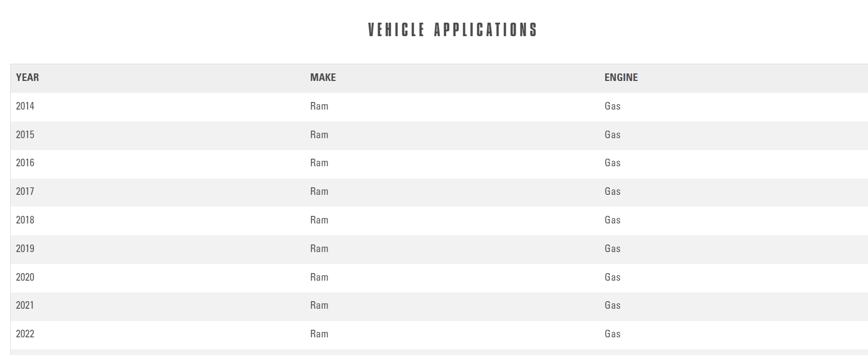Click the MAKE column header

323,78
